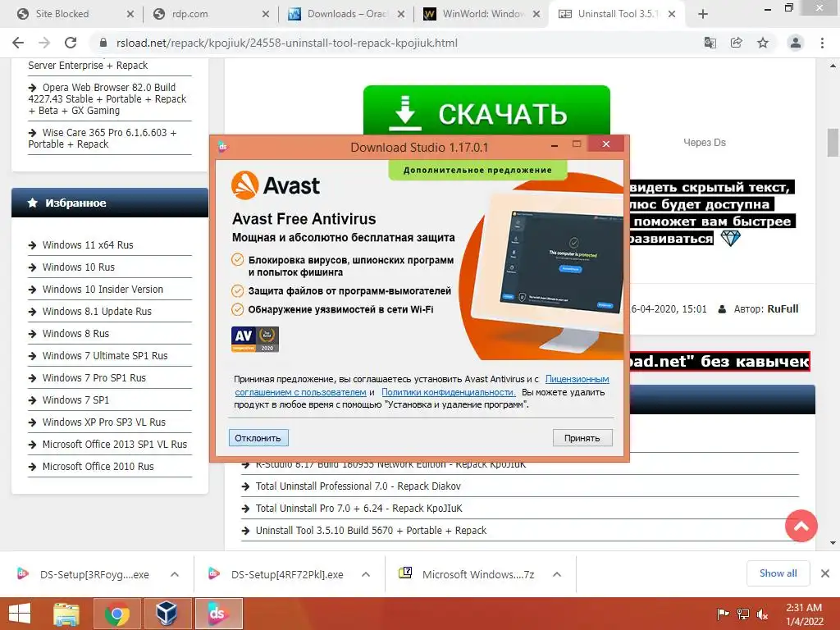
Task: Click the address bar URL field
Action: pos(396,43)
